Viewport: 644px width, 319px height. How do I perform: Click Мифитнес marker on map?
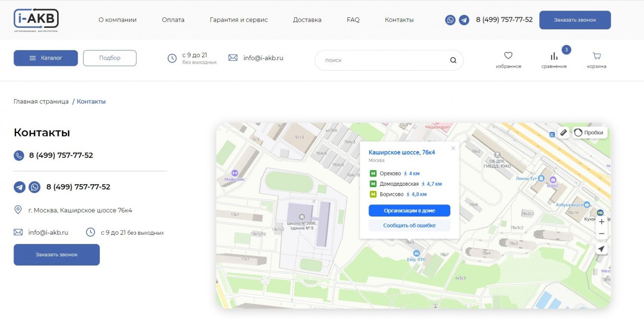pyautogui.click(x=235, y=173)
